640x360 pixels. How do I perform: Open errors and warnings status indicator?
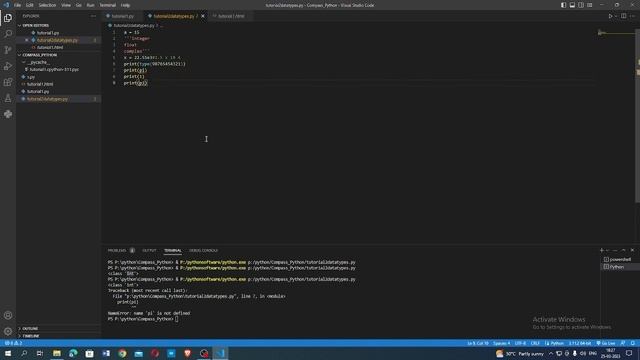13,343
